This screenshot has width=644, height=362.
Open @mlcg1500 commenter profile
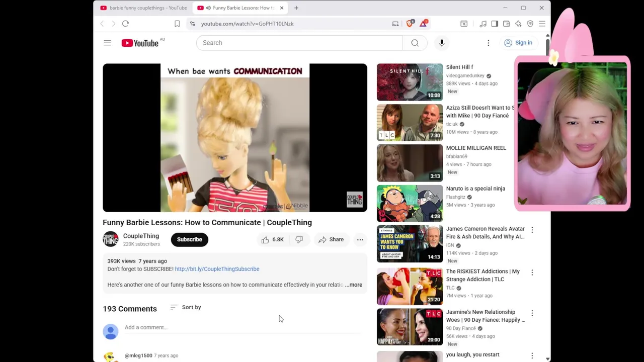(138, 355)
